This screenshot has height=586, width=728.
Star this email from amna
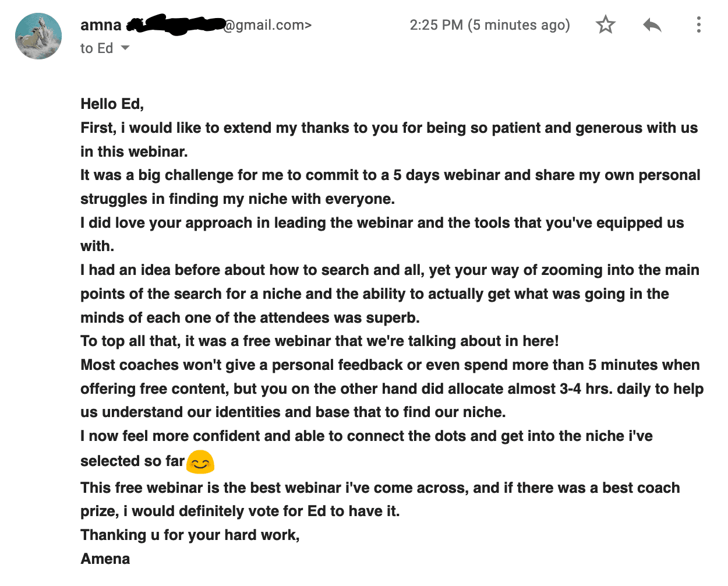[x=606, y=25]
